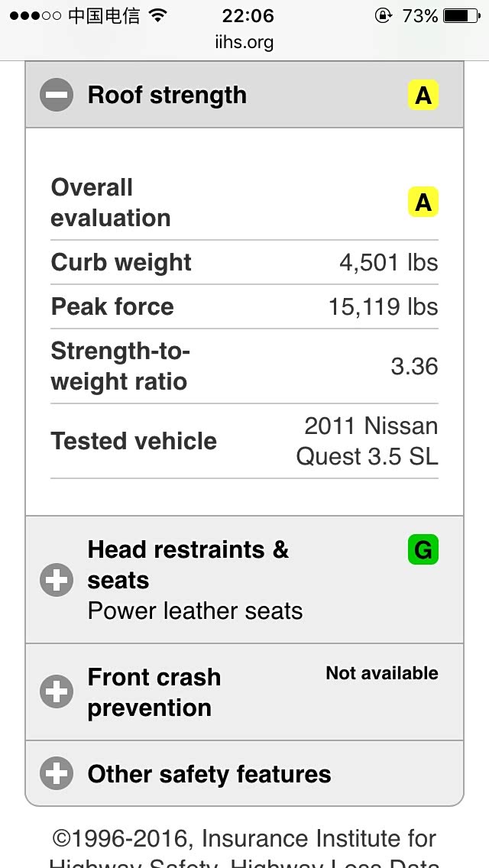Viewport: 489px width, 868px height.
Task: Tap the Overall evaluation A rating badge
Action: [423, 202]
